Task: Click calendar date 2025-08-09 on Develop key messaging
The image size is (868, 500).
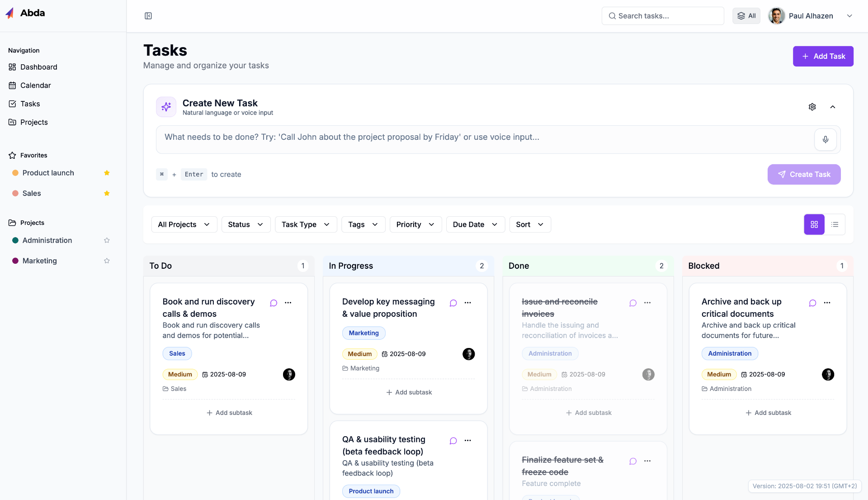Action: pyautogui.click(x=403, y=354)
